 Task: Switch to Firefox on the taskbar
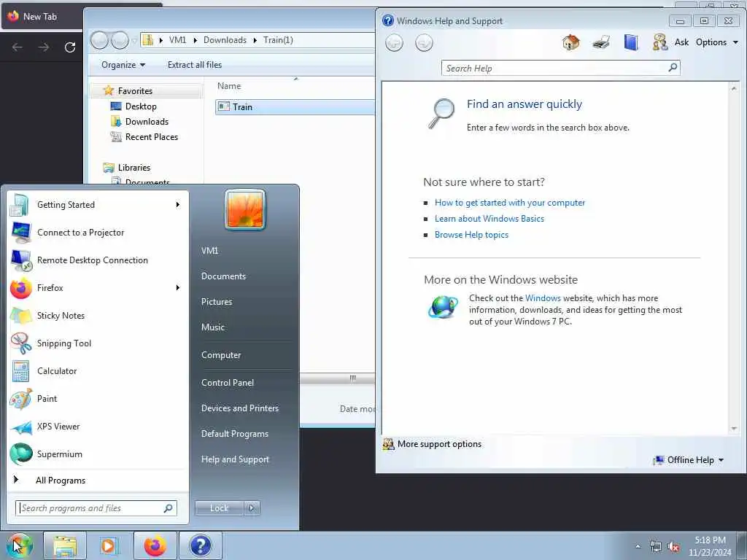(155, 545)
